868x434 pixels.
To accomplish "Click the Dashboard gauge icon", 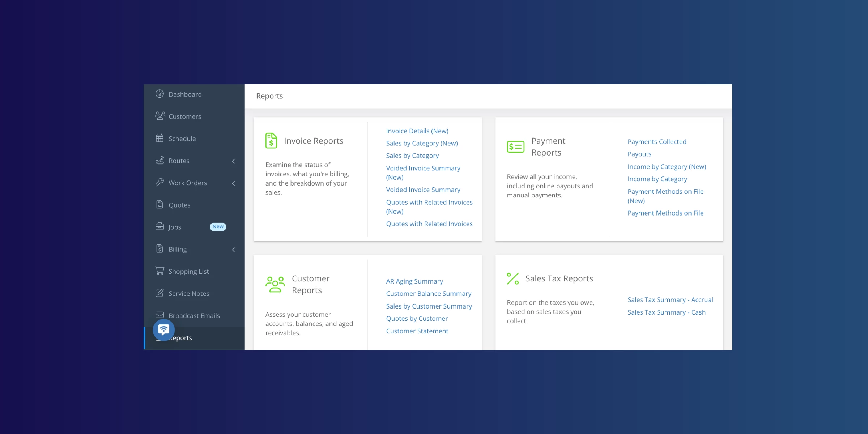I will (159, 94).
